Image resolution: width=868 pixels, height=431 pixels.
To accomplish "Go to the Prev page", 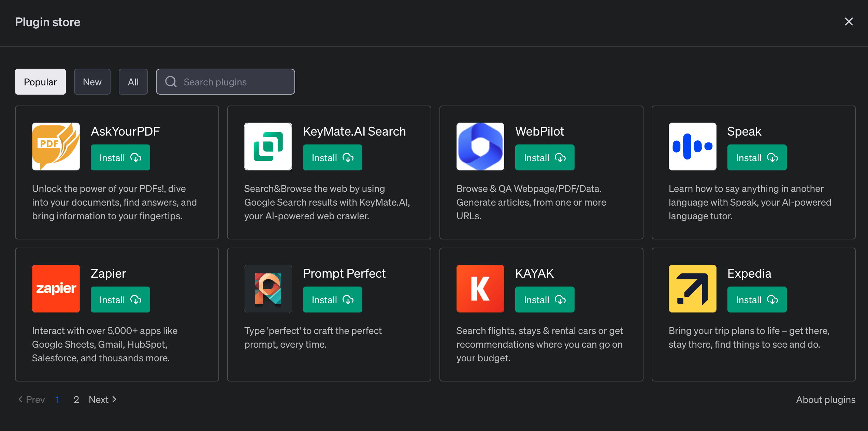I will pos(31,400).
